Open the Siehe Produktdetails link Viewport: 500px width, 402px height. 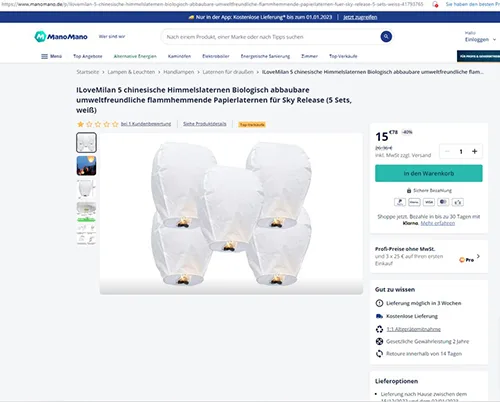(x=205, y=124)
